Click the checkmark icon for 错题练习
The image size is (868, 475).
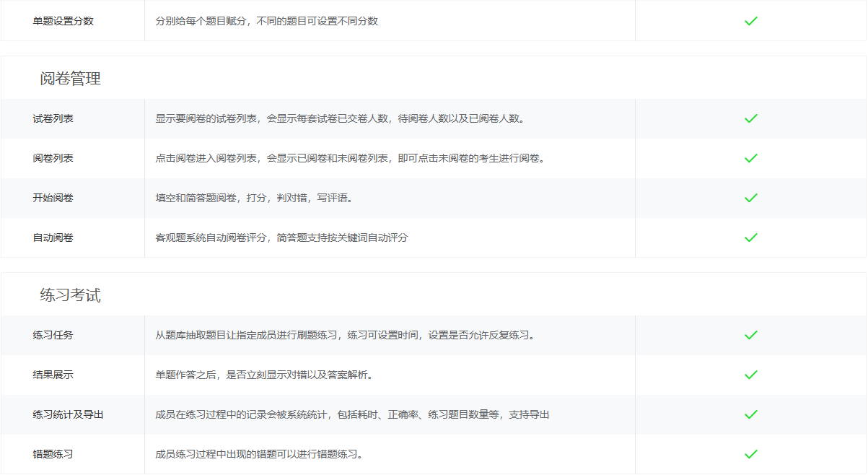pos(750,454)
